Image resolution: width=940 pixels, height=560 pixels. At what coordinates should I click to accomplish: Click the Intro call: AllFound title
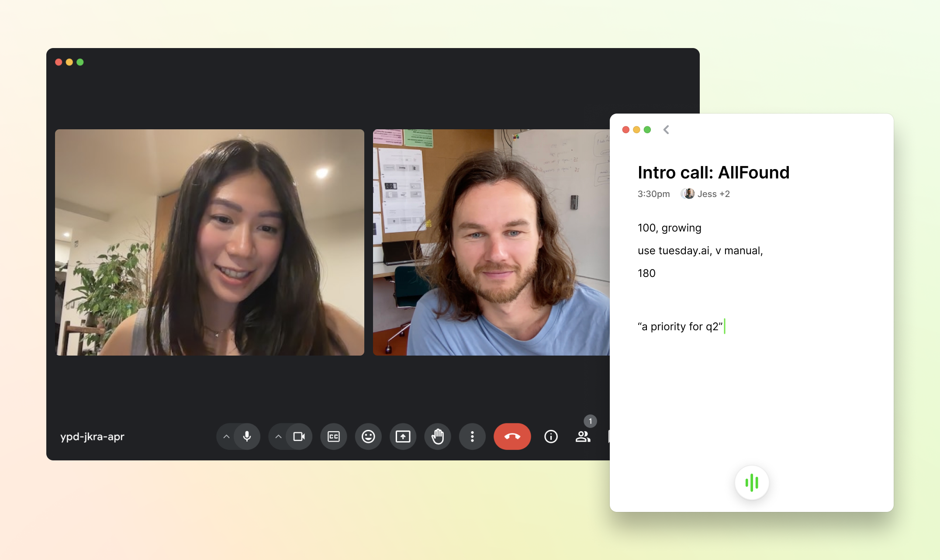point(713,173)
